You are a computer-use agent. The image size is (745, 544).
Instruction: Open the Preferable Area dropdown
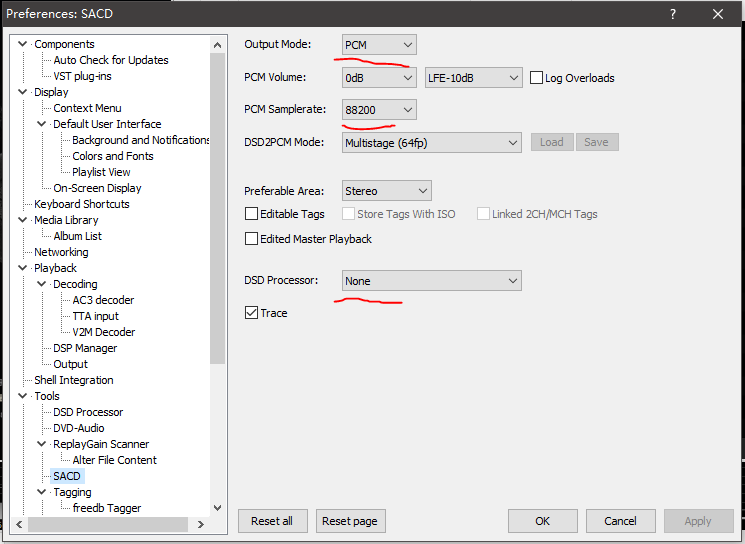tap(386, 191)
